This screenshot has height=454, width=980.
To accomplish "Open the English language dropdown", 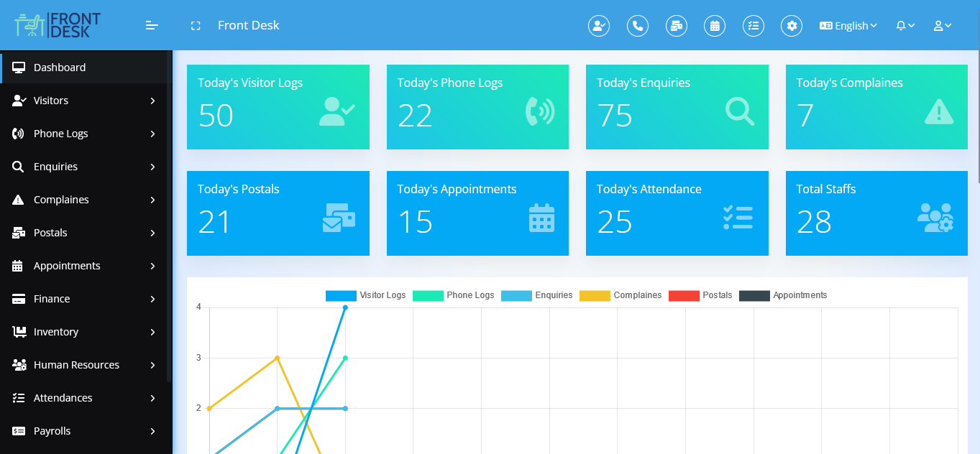I will (x=848, y=26).
